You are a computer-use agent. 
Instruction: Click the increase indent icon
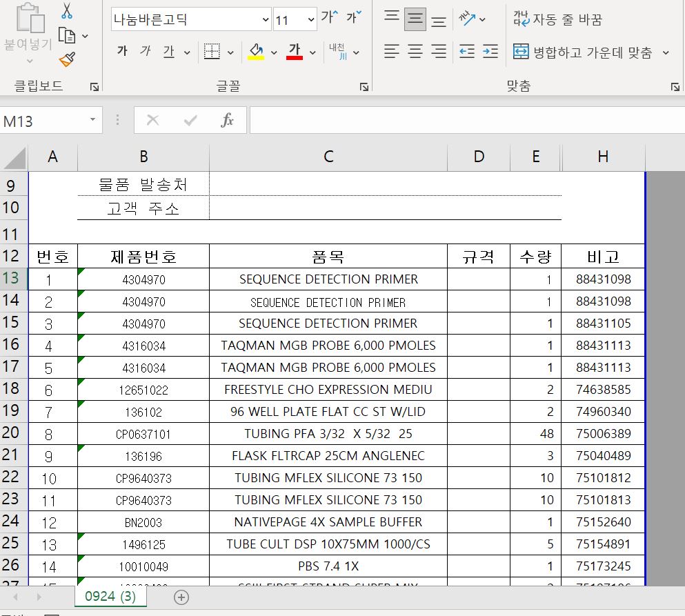pyautogui.click(x=490, y=52)
